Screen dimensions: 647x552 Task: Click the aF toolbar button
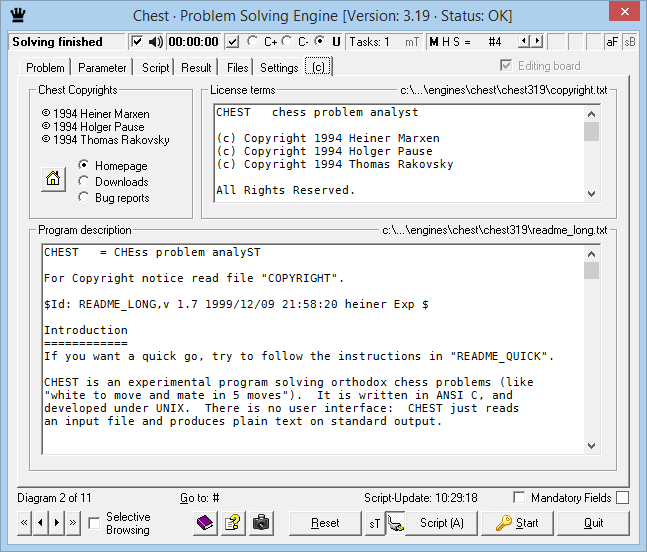(x=612, y=42)
